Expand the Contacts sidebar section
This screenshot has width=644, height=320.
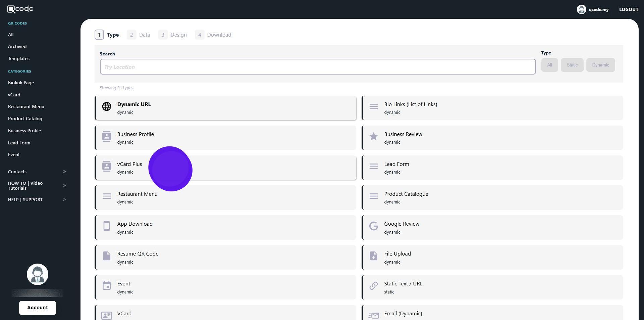coord(64,172)
